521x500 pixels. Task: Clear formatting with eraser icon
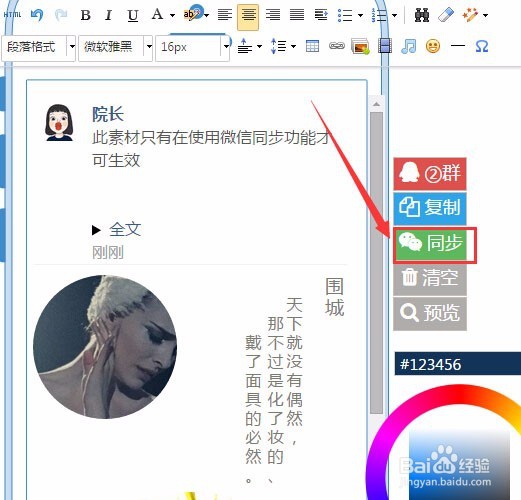(x=446, y=15)
